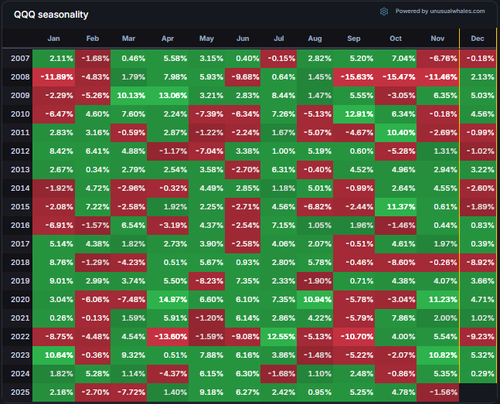Select the 2016 row label

click(x=20, y=225)
